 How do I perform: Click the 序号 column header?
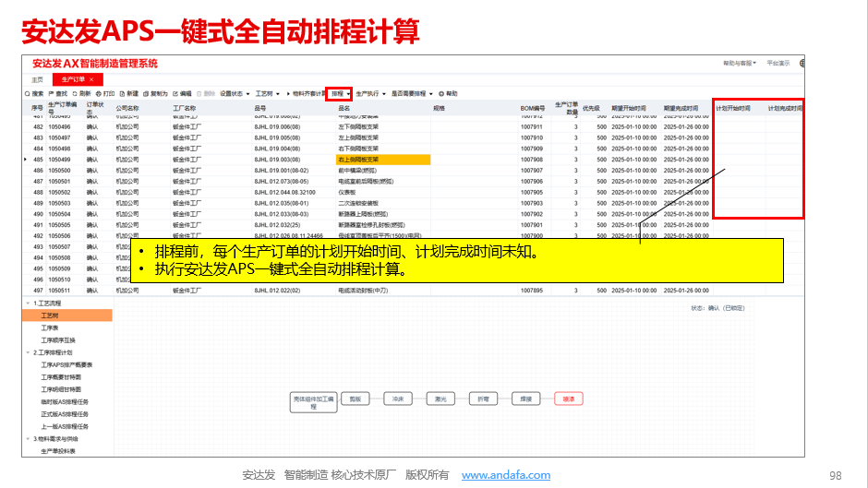tap(37, 109)
